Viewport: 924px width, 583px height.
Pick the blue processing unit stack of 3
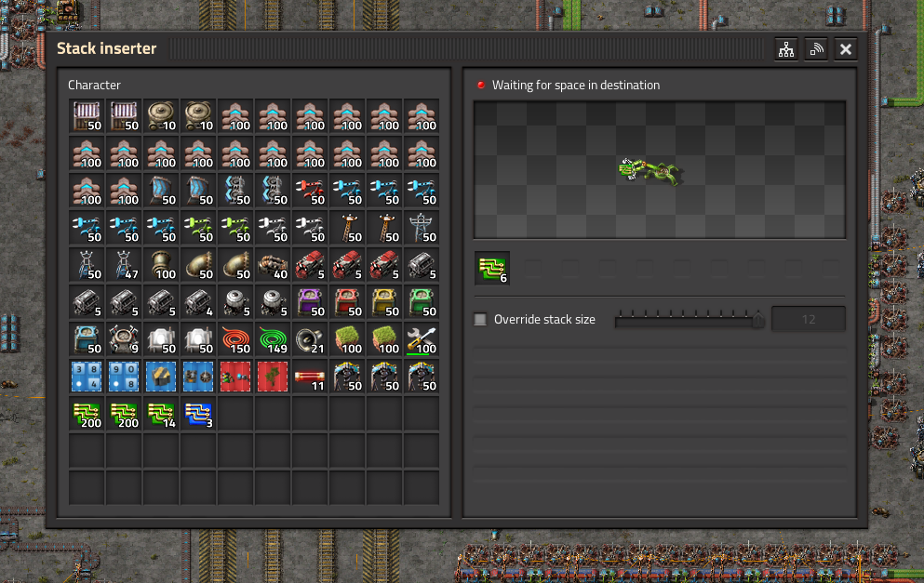pos(198,414)
